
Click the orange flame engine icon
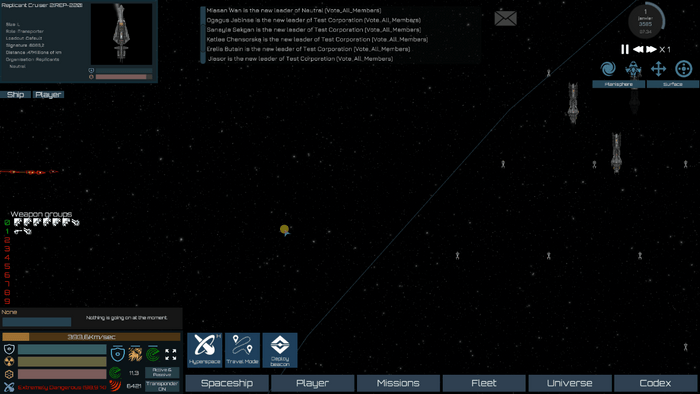pyautogui.click(x=135, y=354)
